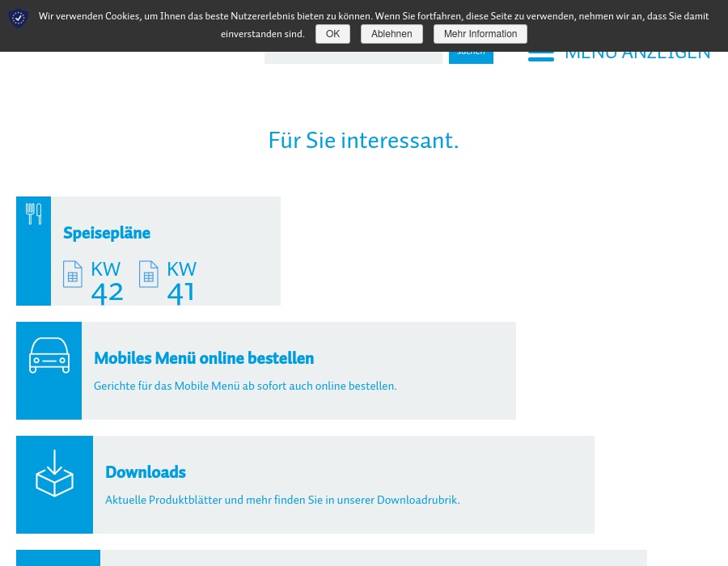728x566 pixels.
Task: Click the car icon for Mobiles Menü
Action: pyautogui.click(x=49, y=356)
